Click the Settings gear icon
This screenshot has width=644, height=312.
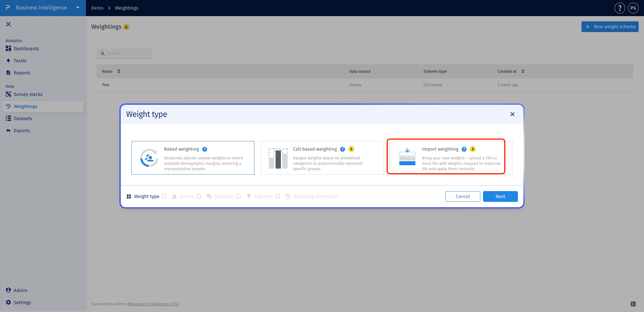(8, 302)
